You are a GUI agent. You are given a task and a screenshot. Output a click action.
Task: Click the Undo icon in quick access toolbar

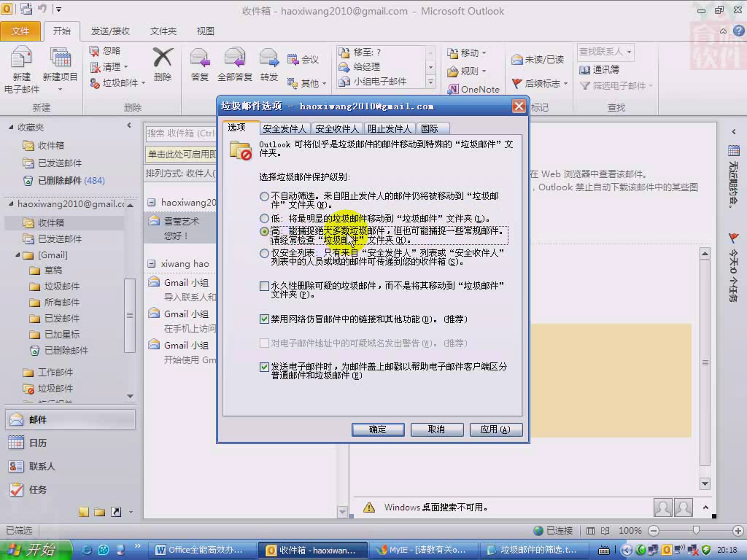point(42,9)
